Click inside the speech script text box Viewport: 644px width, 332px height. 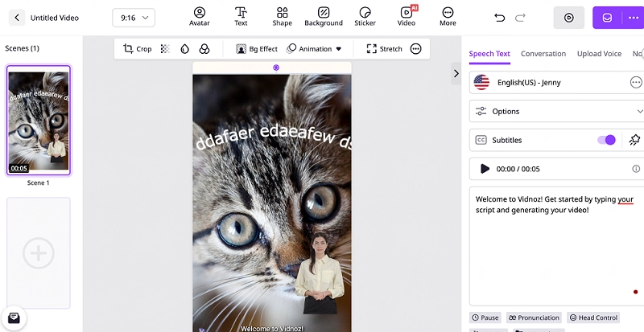(x=556, y=246)
